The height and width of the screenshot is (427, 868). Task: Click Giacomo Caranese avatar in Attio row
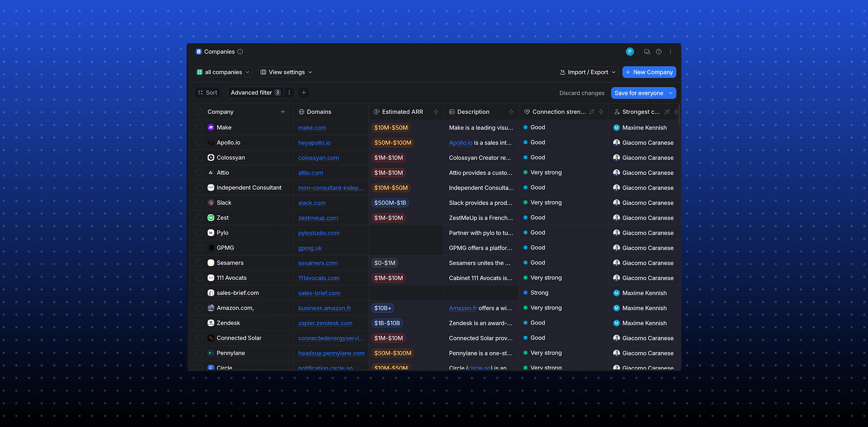click(x=616, y=172)
